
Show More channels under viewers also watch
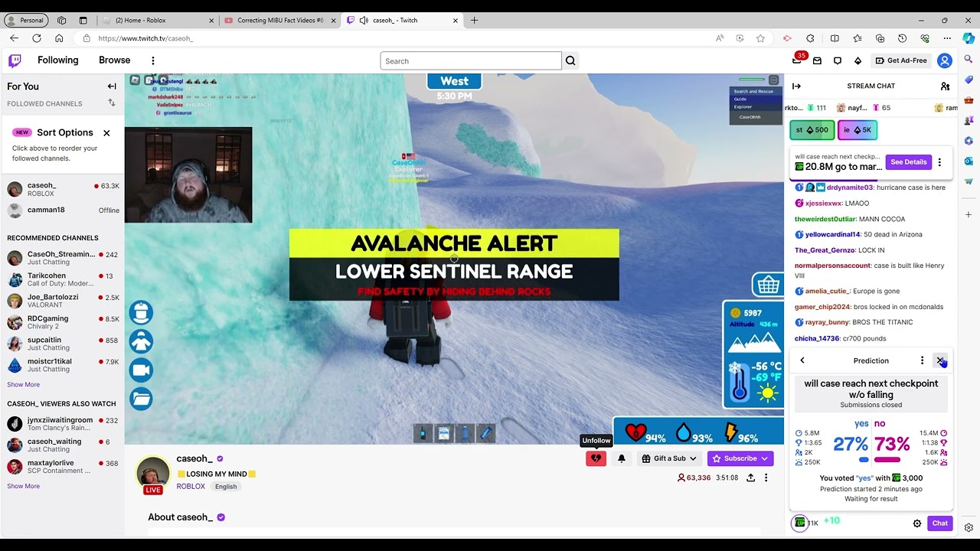pyautogui.click(x=24, y=486)
